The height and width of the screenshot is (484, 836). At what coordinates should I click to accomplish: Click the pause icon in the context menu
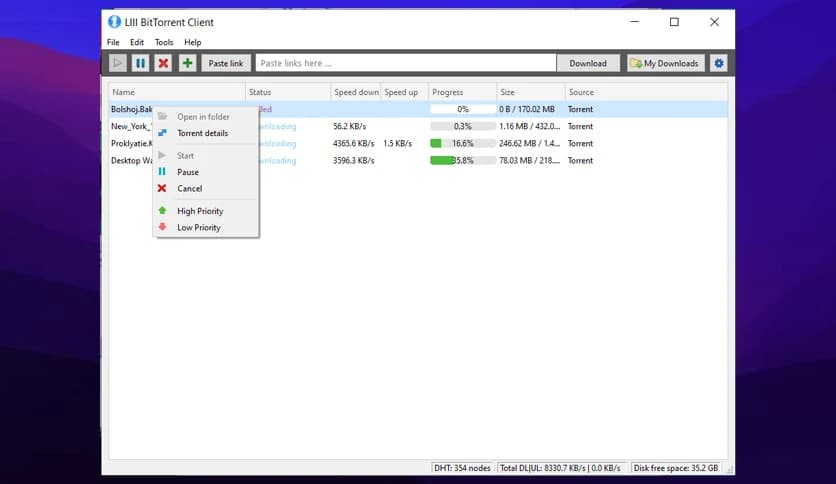[x=162, y=172]
